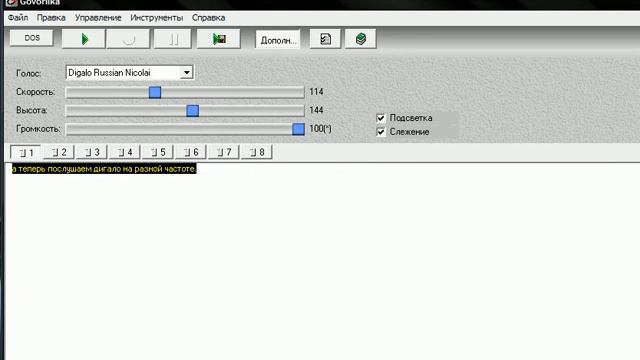This screenshot has height=360, width=640.
Task: Click the pitch value 144
Action: click(316, 110)
